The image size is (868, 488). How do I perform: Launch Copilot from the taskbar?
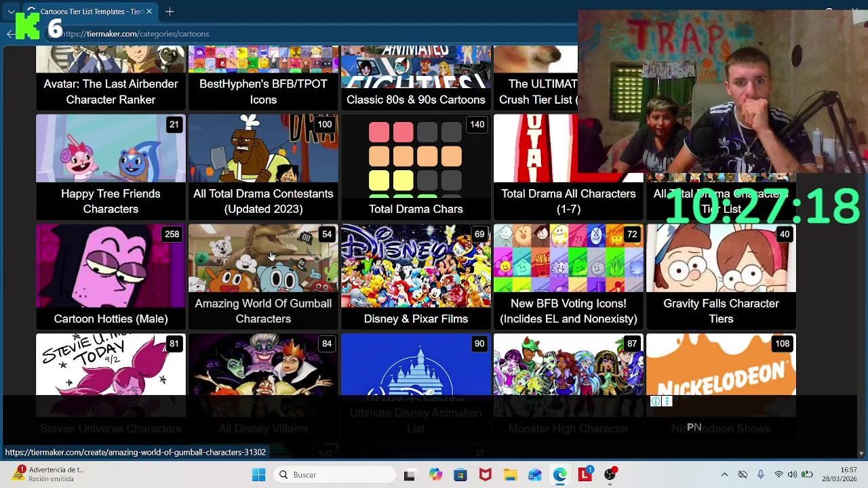point(435,475)
